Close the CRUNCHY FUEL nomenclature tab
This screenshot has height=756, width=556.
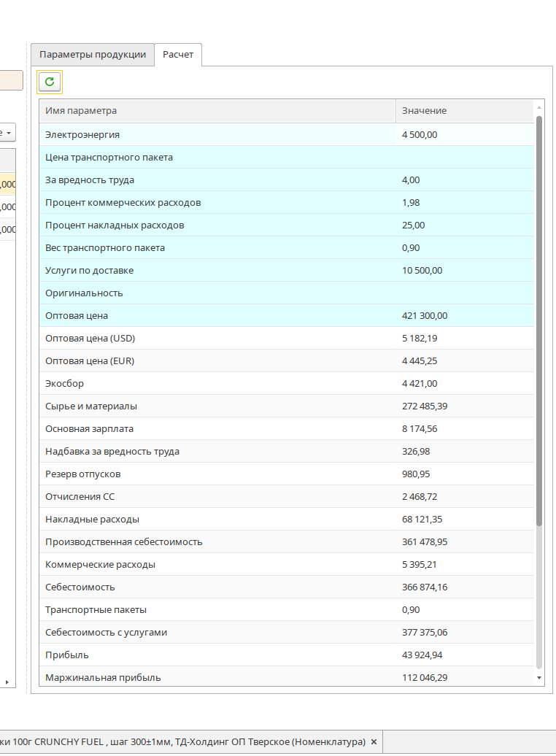tap(374, 741)
